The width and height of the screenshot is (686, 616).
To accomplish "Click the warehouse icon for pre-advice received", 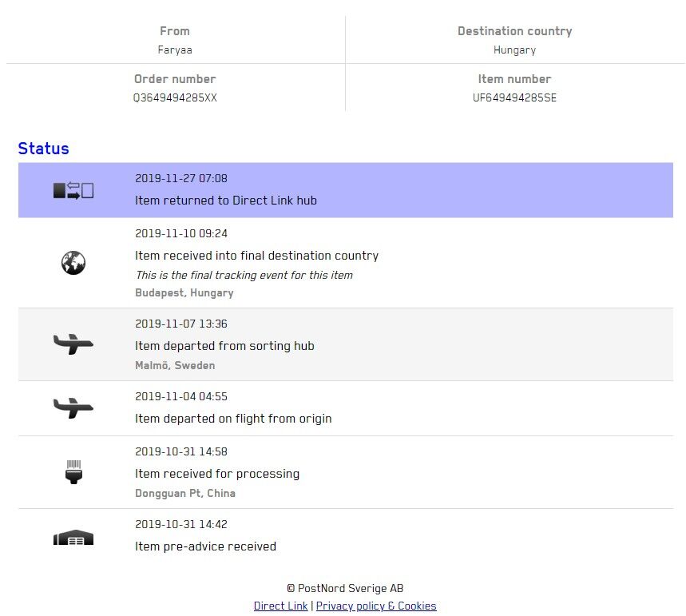I will tap(73, 538).
